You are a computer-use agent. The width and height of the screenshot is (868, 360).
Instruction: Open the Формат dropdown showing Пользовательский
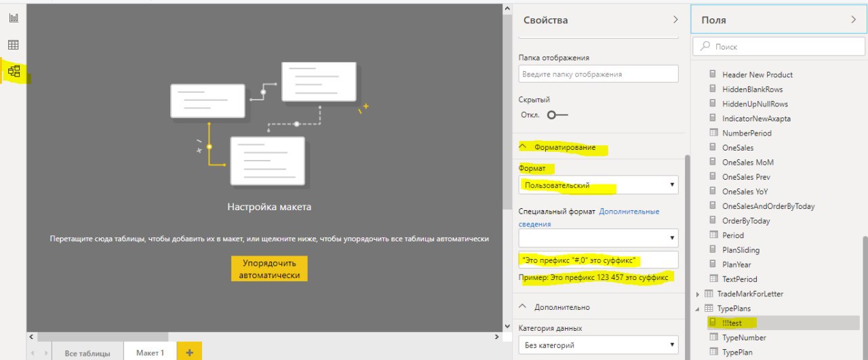coord(598,185)
